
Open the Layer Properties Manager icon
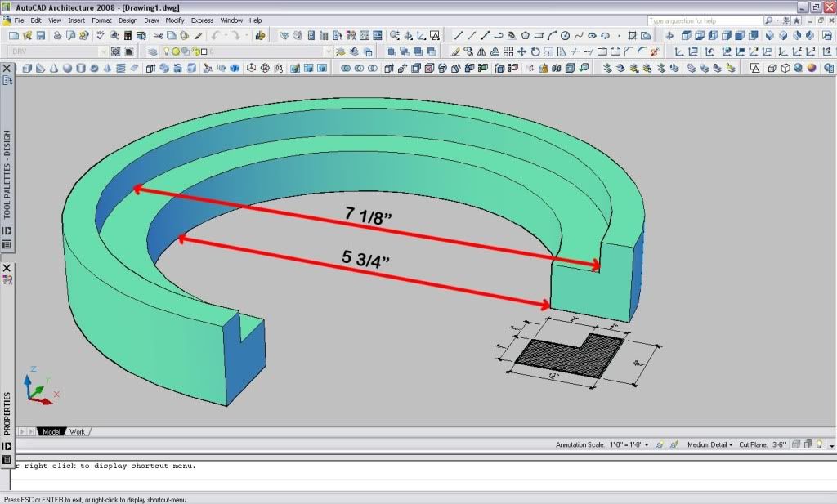click(153, 51)
